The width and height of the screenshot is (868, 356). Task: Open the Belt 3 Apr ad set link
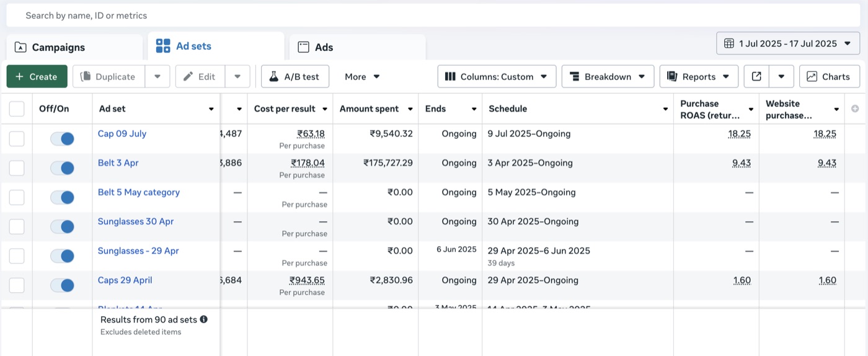pyautogui.click(x=118, y=162)
